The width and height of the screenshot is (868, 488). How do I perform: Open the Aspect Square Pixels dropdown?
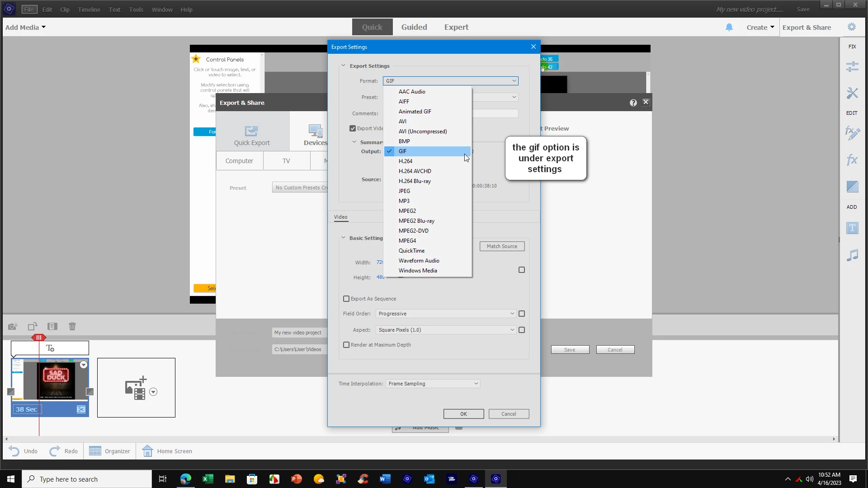(446, 330)
